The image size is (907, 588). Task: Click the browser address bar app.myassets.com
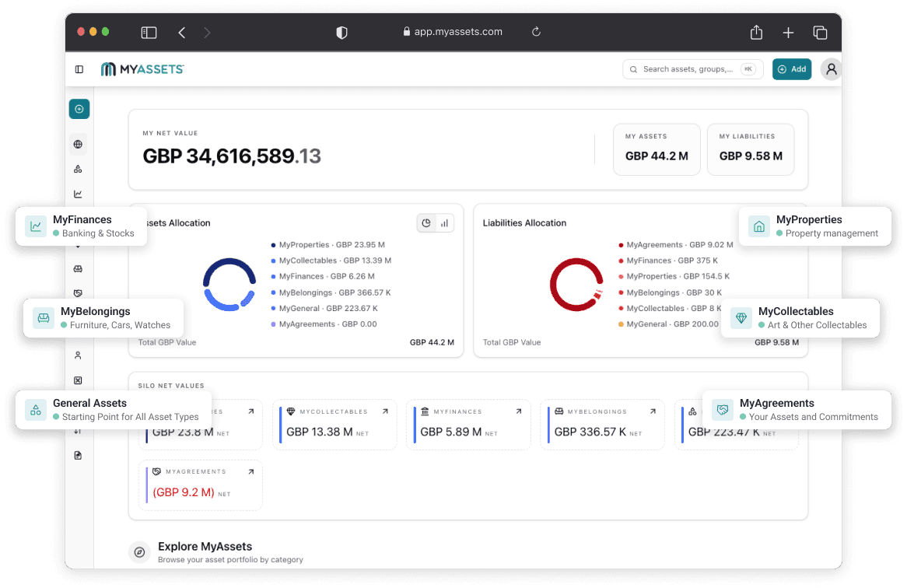click(x=453, y=32)
